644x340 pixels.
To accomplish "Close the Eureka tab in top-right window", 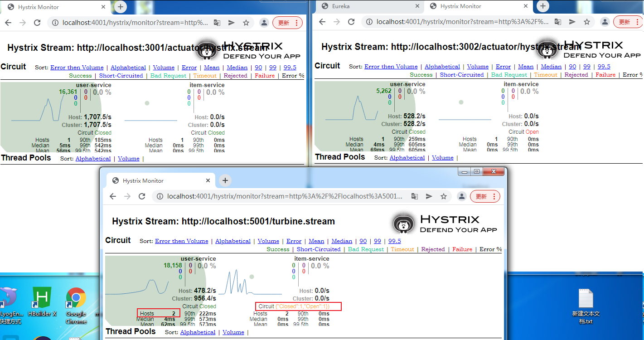I will point(417,6).
